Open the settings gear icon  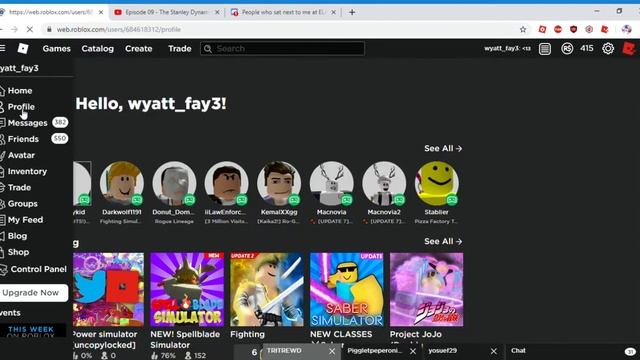pos(608,49)
